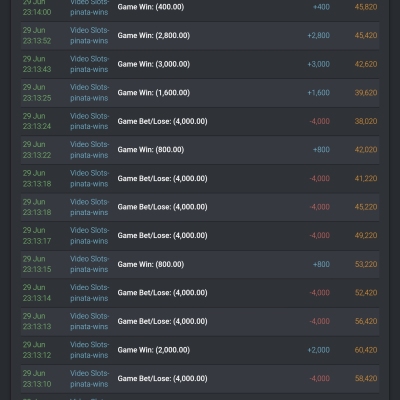Click the +1,600 amount value

[319, 93]
